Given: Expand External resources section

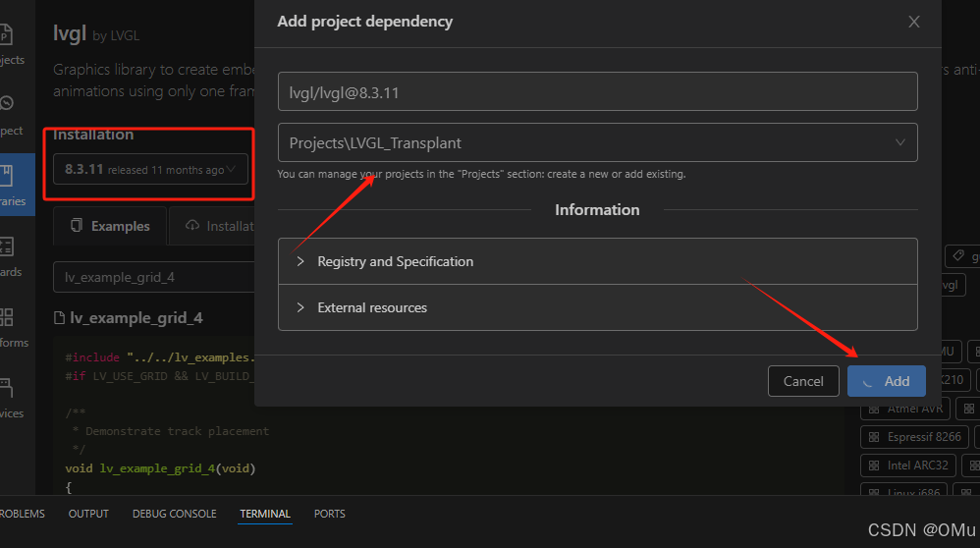Looking at the screenshot, I should point(597,307).
